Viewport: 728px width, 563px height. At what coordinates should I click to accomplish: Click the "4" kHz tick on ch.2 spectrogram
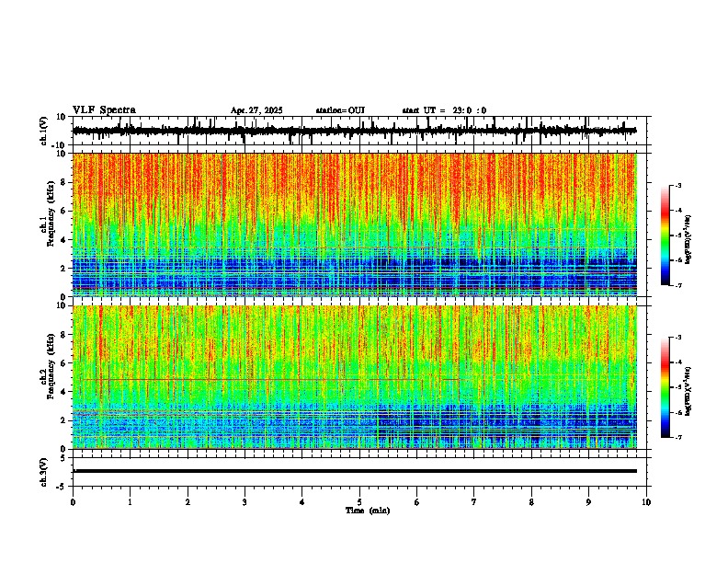(x=64, y=392)
